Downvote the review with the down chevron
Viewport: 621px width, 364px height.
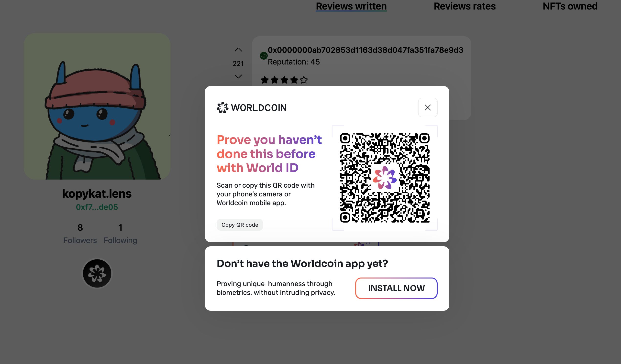[x=238, y=76]
